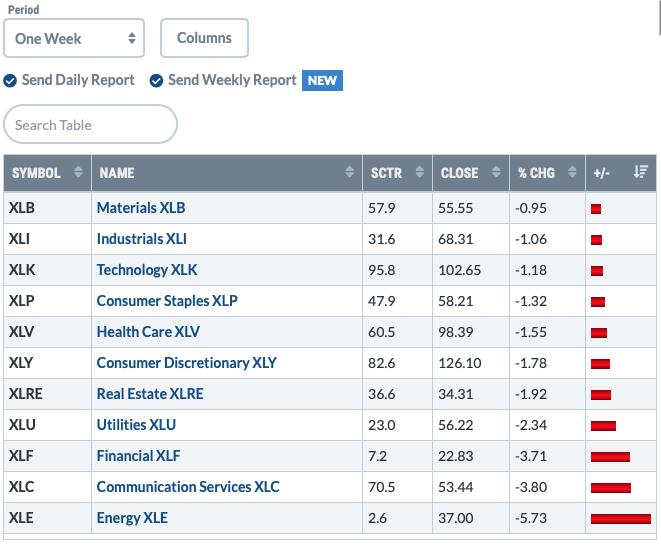Click the Financial XLF red change bar
The image size is (661, 546).
610,457
